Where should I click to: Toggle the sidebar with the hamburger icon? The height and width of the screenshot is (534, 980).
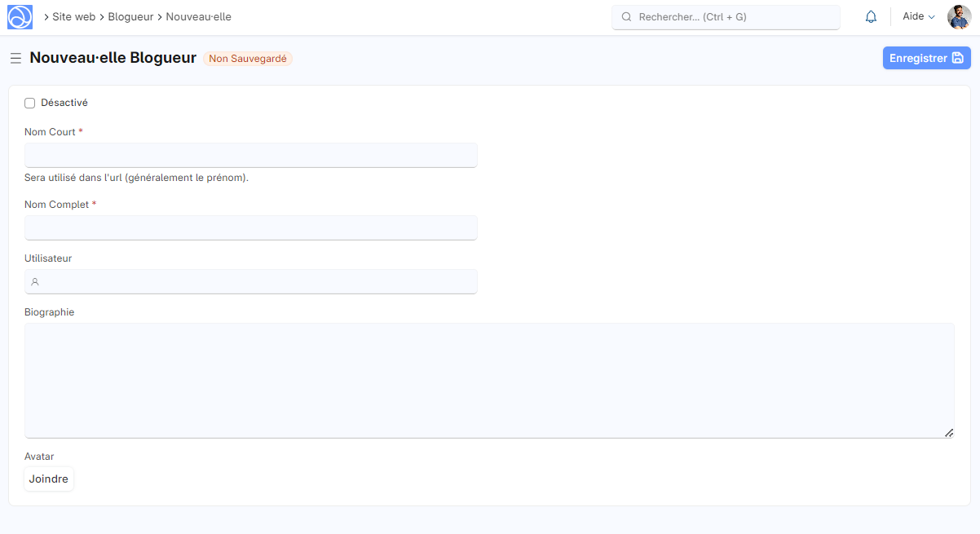click(15, 59)
